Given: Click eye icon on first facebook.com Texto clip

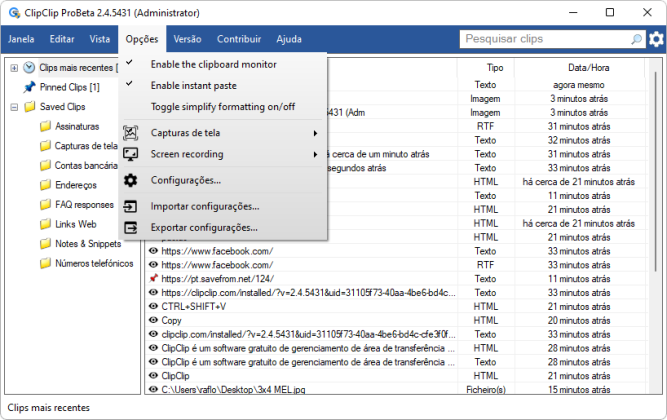Looking at the screenshot, I should [153, 251].
